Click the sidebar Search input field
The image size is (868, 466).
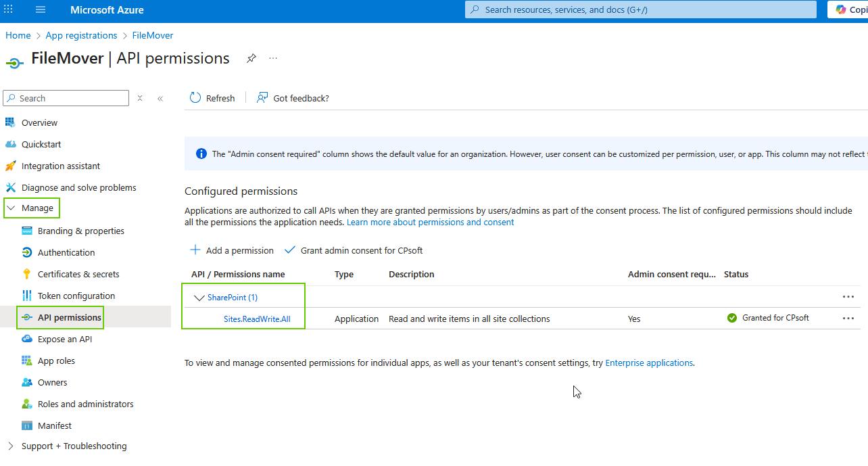(66, 97)
